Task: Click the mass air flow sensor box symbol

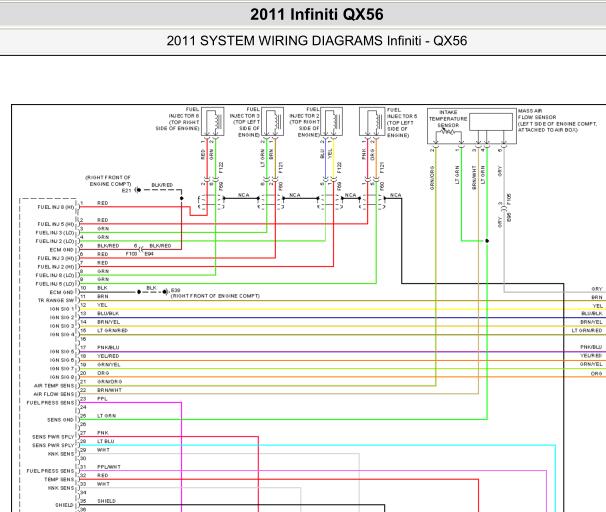Action: pos(491,122)
